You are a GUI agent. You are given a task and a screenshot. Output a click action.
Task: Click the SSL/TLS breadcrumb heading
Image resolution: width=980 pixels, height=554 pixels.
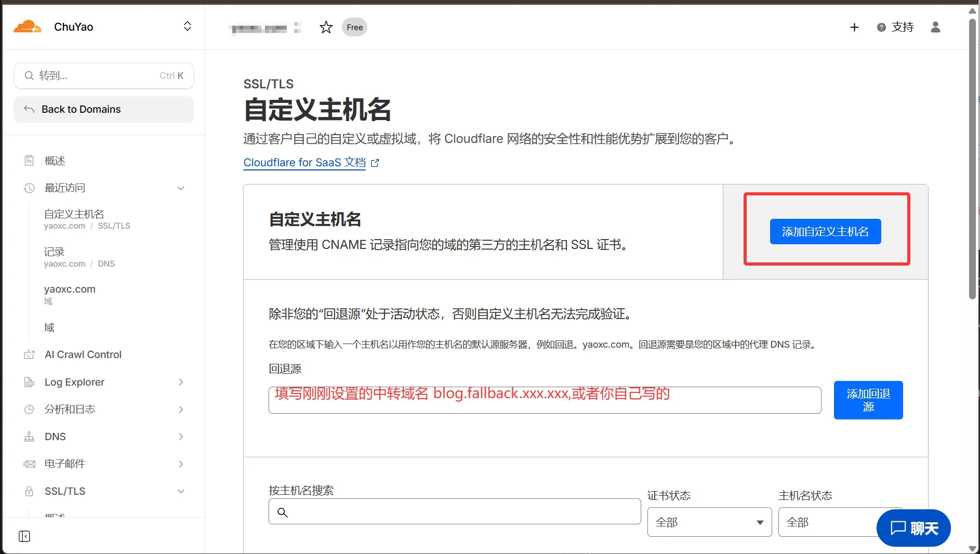click(x=269, y=84)
